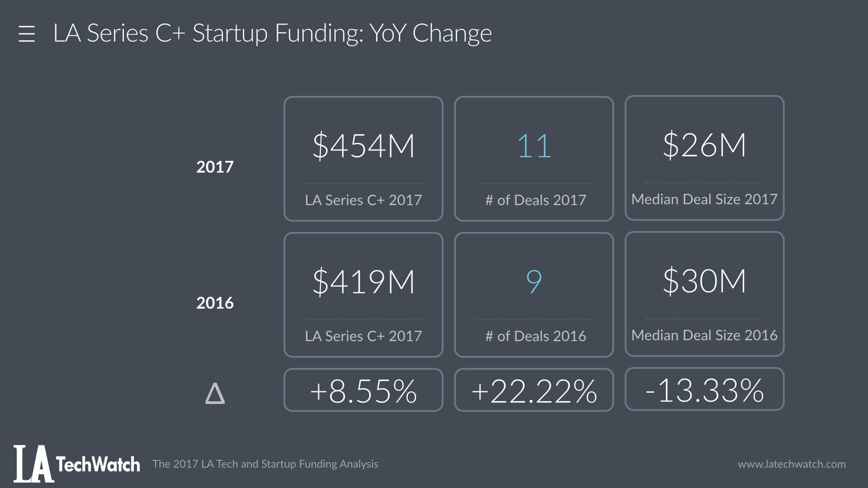This screenshot has height=488, width=868.
Task: Click the 9 deals 2016 card
Action: 534,295
